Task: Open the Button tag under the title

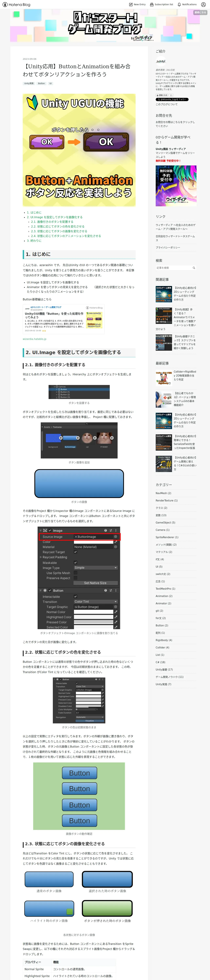Action: coord(42,83)
